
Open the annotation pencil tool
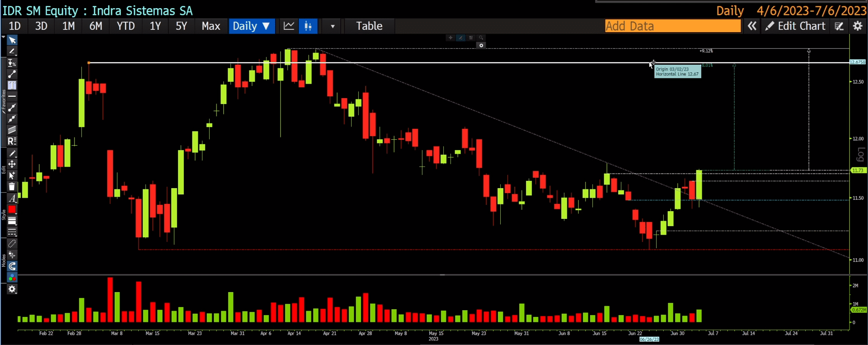click(12, 52)
